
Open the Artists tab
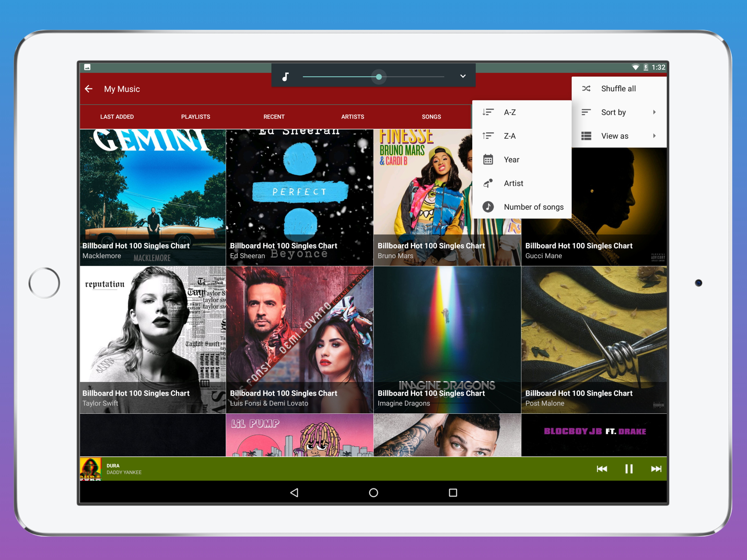[x=352, y=116]
